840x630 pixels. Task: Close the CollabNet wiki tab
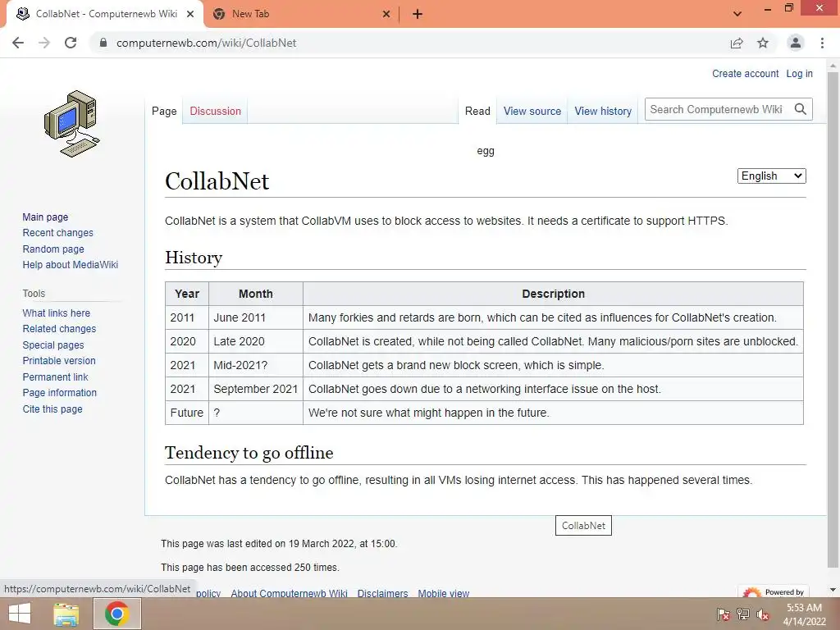click(x=190, y=15)
